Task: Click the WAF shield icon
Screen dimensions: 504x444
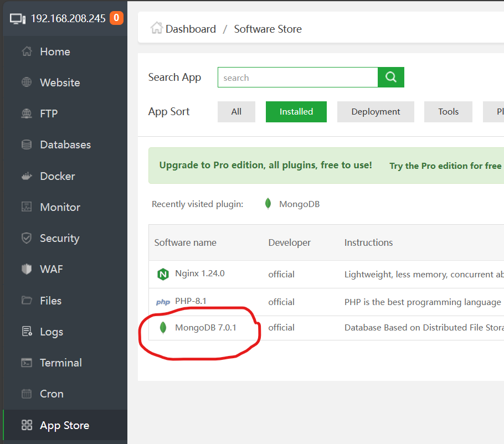Action: (x=27, y=269)
